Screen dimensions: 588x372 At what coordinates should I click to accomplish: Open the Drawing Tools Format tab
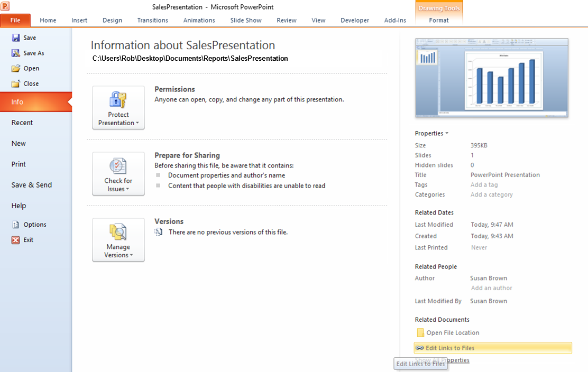[439, 20]
